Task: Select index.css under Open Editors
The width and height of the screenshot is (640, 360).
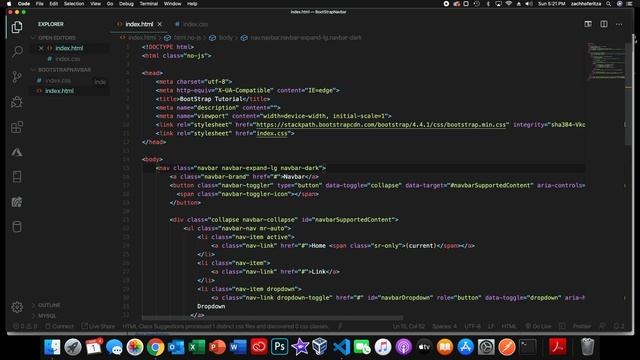Action: (67, 59)
